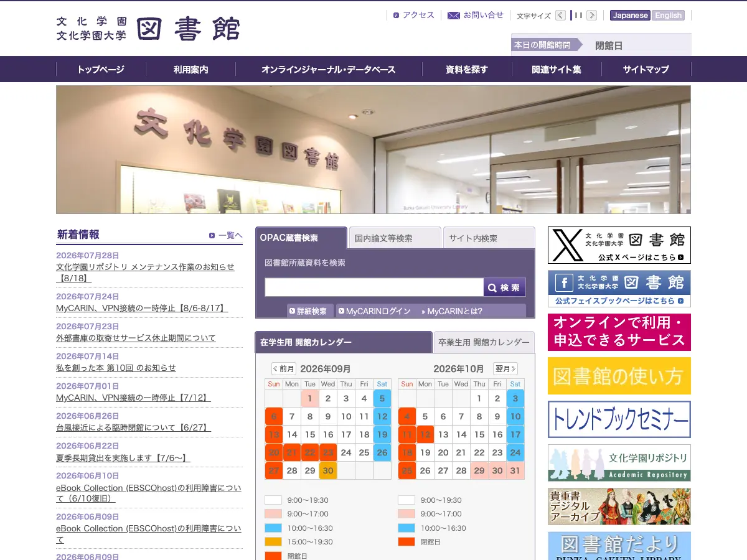747x560 pixels.
Task: Open トレンドブックセミナー banner
Action: pyautogui.click(x=619, y=419)
